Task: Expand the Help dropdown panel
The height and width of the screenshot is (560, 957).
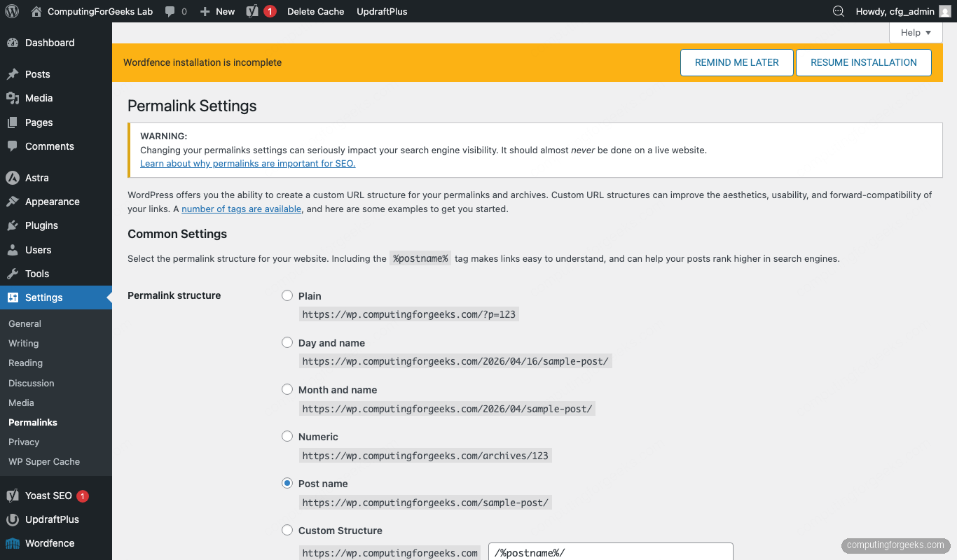Action: tap(915, 32)
